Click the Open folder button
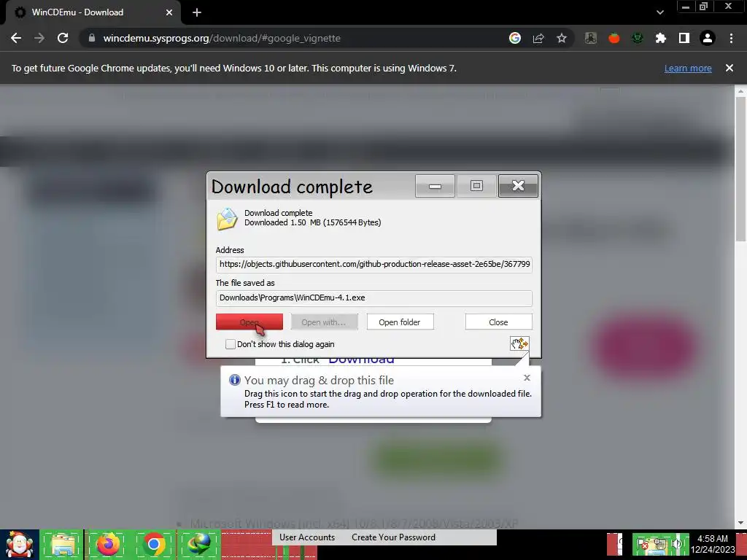This screenshot has width=747, height=560. [400, 322]
